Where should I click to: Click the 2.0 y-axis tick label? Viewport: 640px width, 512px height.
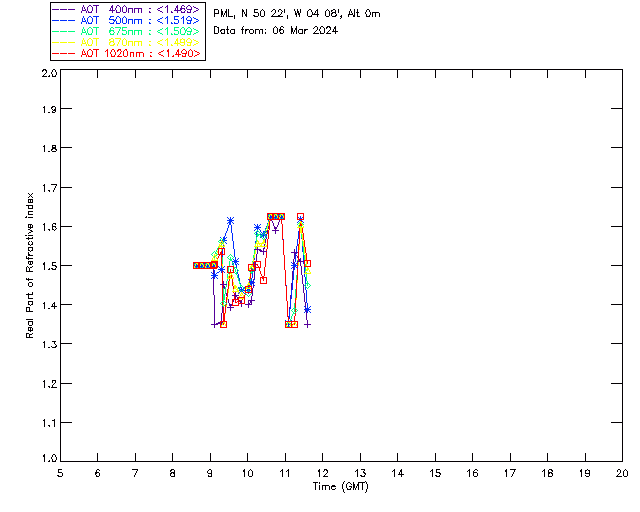point(49,73)
